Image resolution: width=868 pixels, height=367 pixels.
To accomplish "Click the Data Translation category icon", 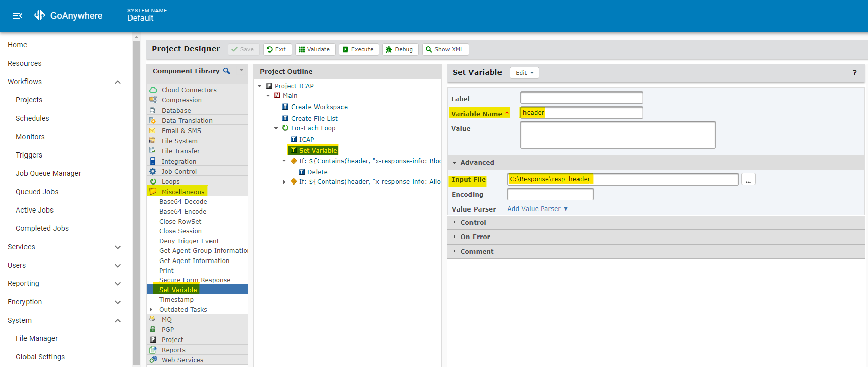I will (x=152, y=120).
